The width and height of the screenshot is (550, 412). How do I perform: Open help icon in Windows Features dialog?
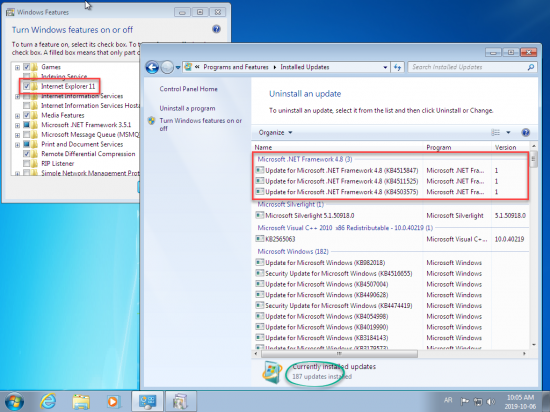[216, 29]
